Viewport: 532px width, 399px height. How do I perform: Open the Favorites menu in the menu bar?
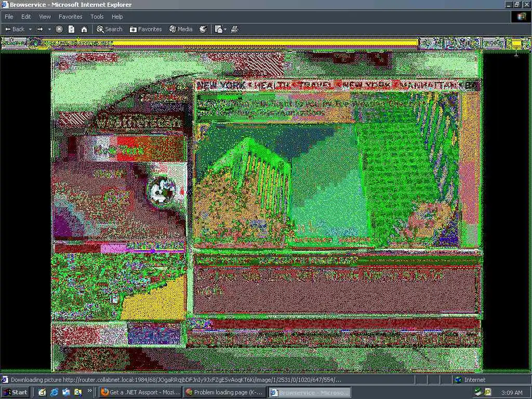point(70,17)
